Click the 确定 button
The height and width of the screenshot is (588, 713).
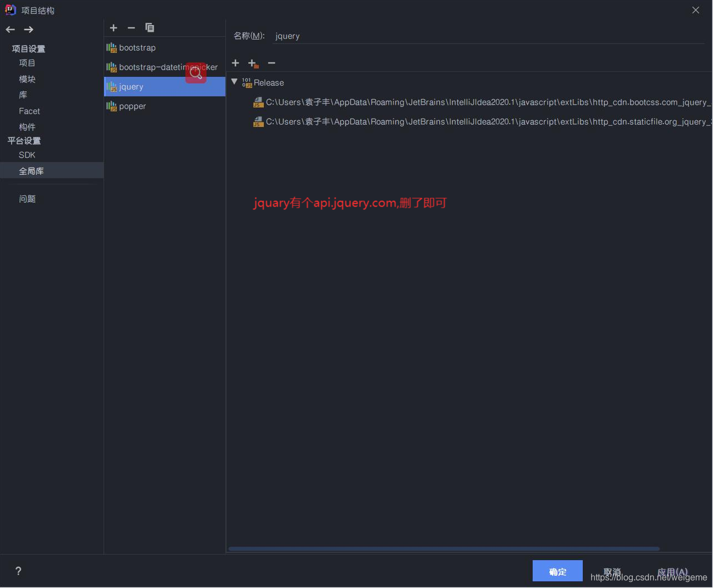558,571
